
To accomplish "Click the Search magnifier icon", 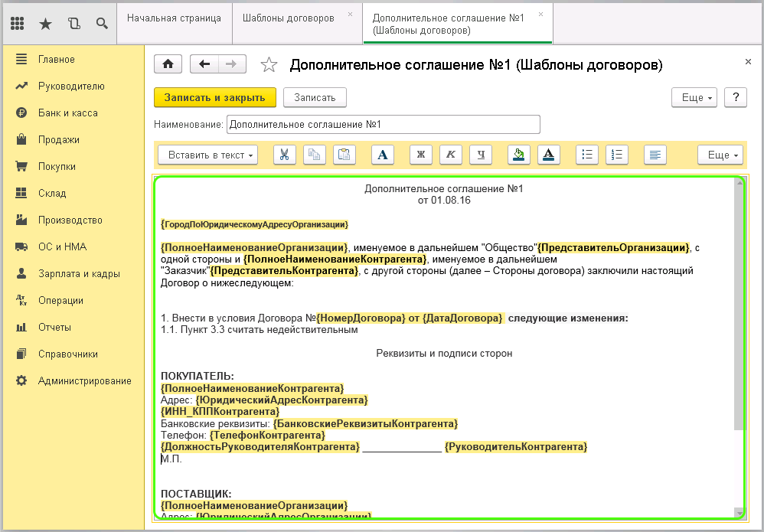I will coord(102,24).
